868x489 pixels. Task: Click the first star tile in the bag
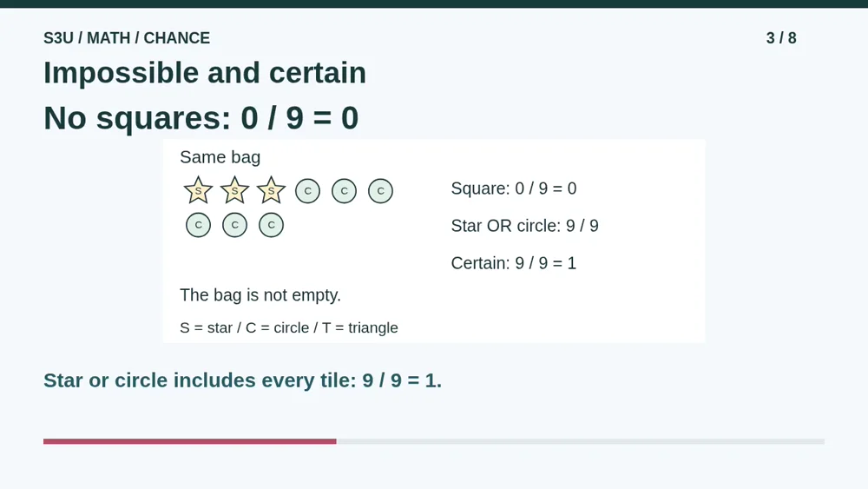pos(198,190)
